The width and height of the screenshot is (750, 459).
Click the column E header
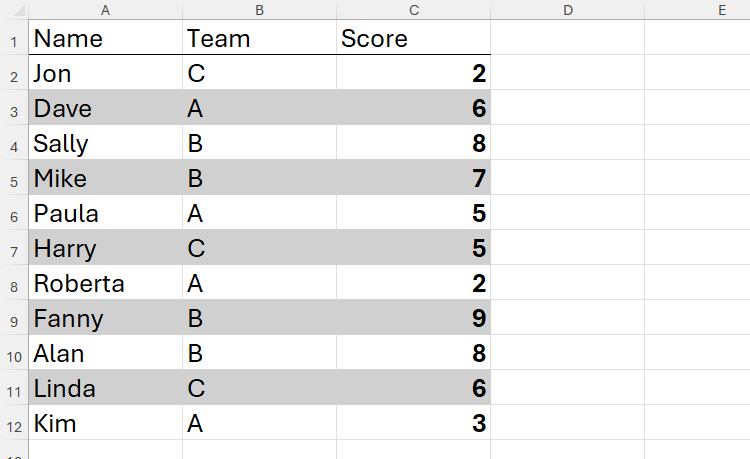point(720,10)
